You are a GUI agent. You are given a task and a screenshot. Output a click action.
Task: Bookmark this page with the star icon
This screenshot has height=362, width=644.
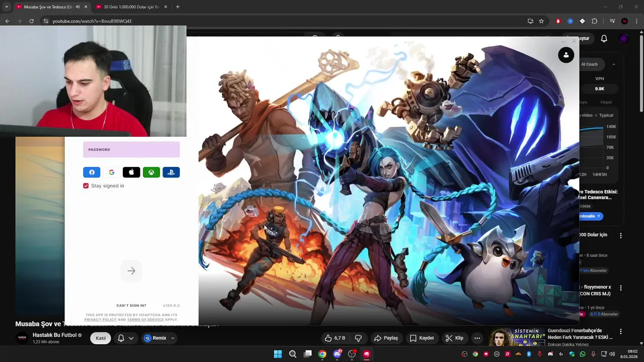pos(541,21)
